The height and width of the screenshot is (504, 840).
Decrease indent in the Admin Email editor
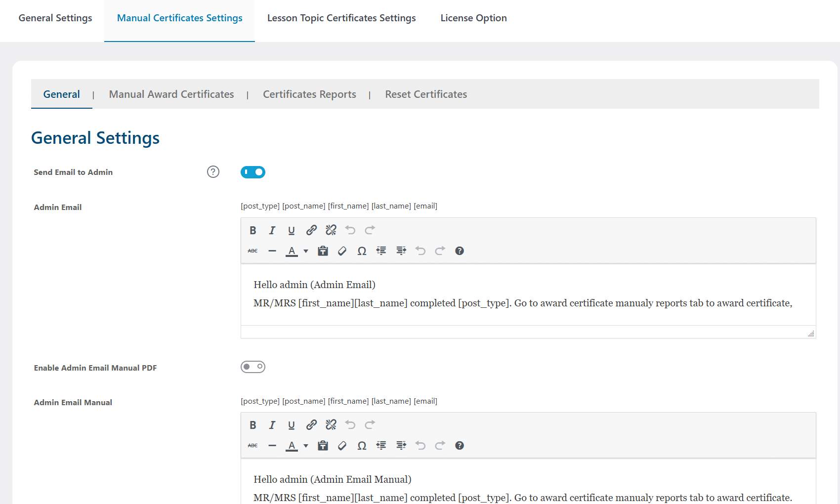[381, 251]
